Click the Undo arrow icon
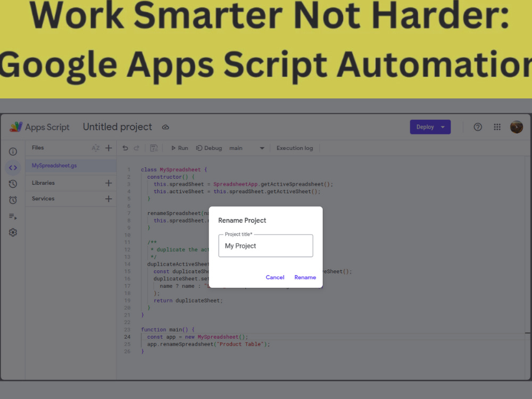This screenshot has height=399, width=532. click(x=125, y=148)
